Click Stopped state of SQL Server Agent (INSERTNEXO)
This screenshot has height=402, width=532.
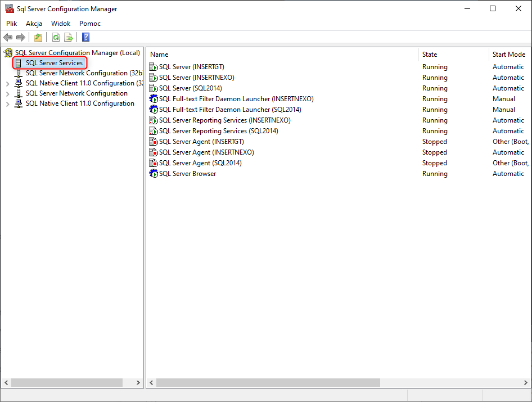[435, 152]
